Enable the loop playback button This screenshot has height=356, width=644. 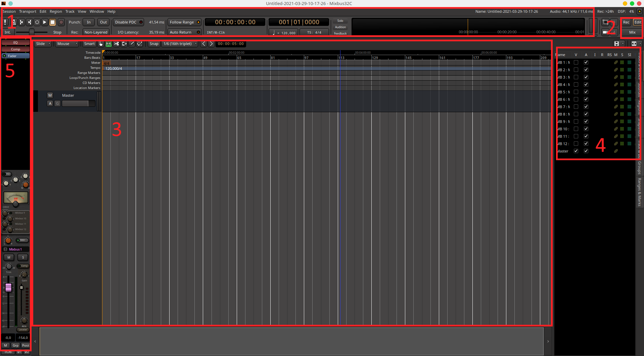point(37,22)
